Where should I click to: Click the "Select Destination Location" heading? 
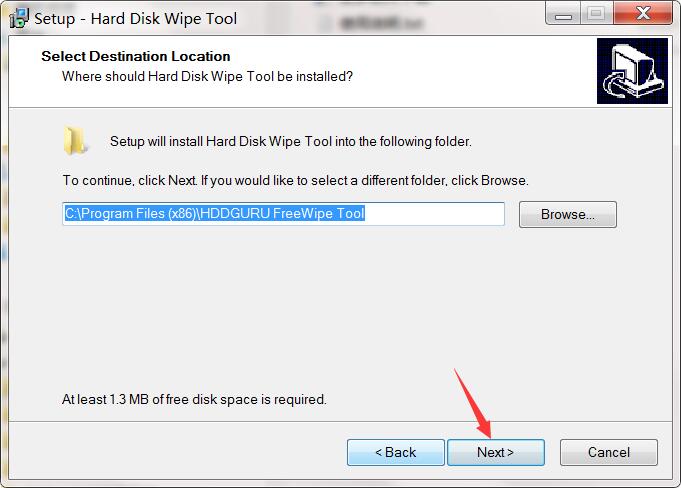click(x=136, y=57)
